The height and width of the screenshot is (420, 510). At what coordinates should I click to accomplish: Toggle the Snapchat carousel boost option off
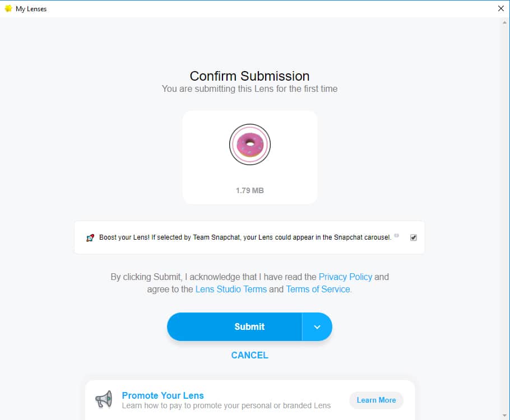pyautogui.click(x=413, y=237)
